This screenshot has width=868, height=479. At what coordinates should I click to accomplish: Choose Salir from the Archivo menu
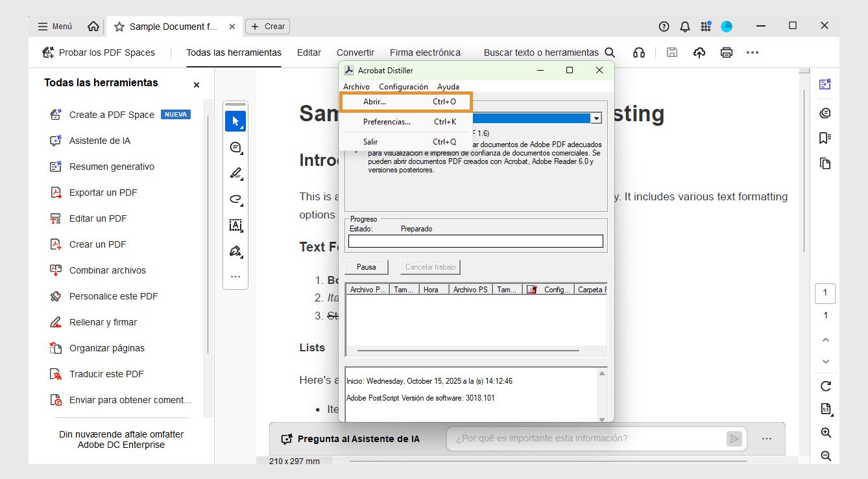click(406, 142)
